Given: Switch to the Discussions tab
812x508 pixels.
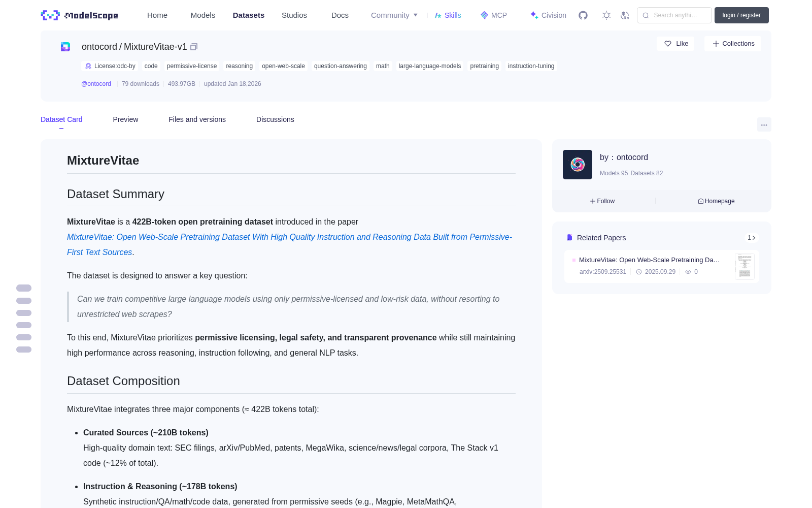Looking at the screenshot, I should click(x=275, y=119).
